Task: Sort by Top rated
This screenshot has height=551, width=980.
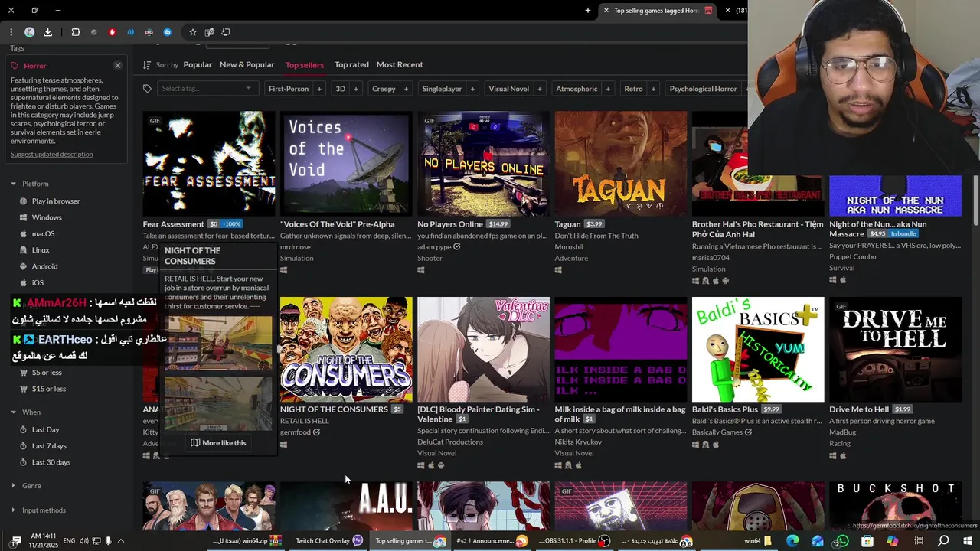Action: (x=351, y=65)
